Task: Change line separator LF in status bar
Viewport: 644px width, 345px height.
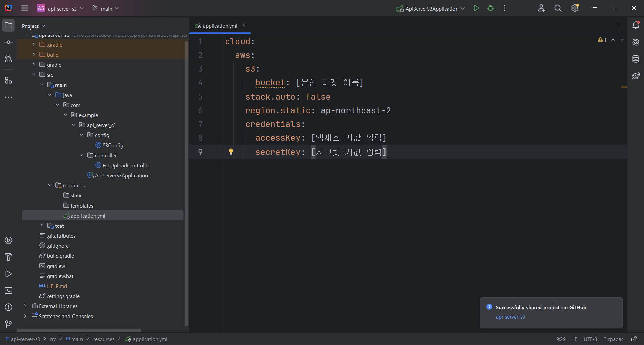Action: 575,339
